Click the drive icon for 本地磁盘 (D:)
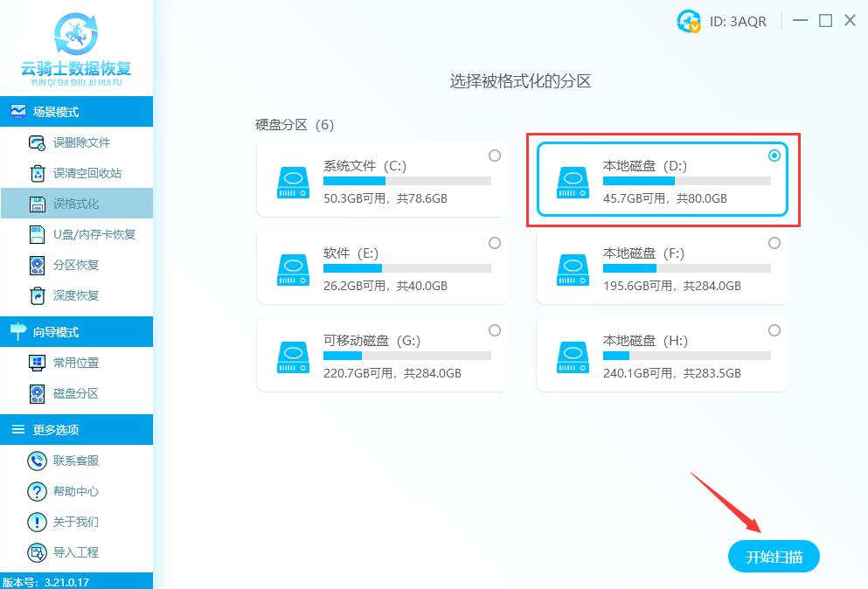868x589 pixels. (573, 182)
